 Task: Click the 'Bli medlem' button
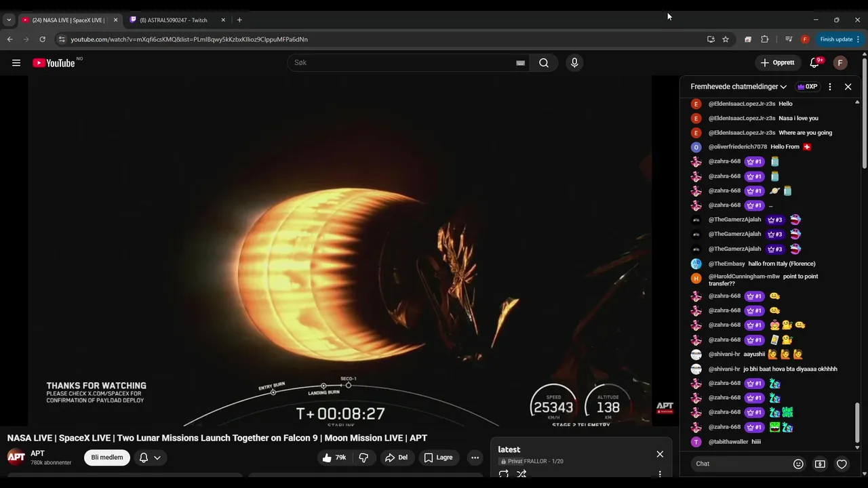click(107, 457)
